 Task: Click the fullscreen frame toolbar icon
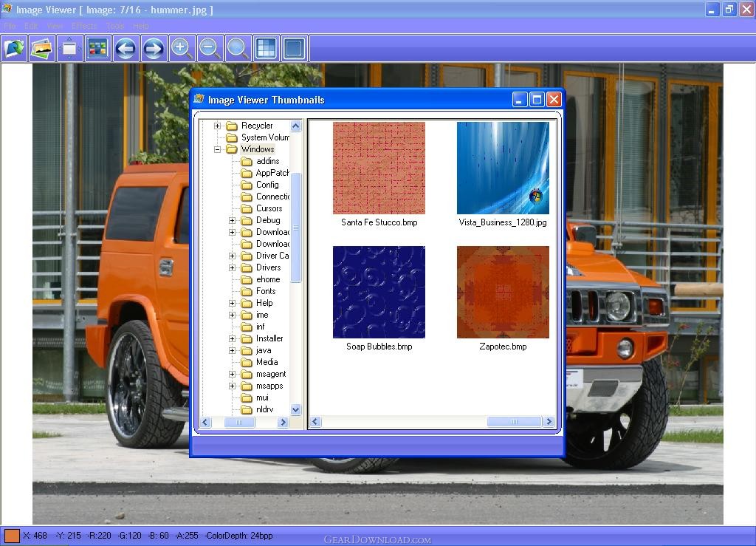(x=294, y=48)
